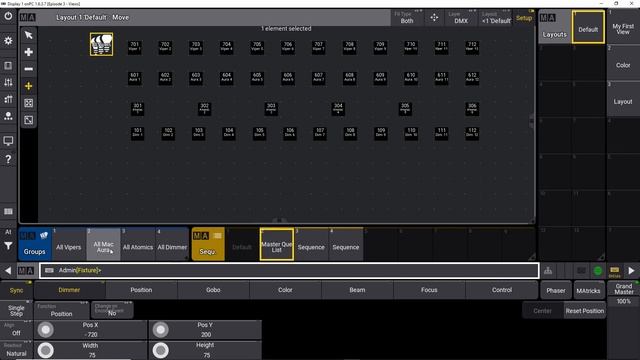The width and height of the screenshot is (640, 360).
Task: Open help with the question mark icon
Action: (8, 159)
